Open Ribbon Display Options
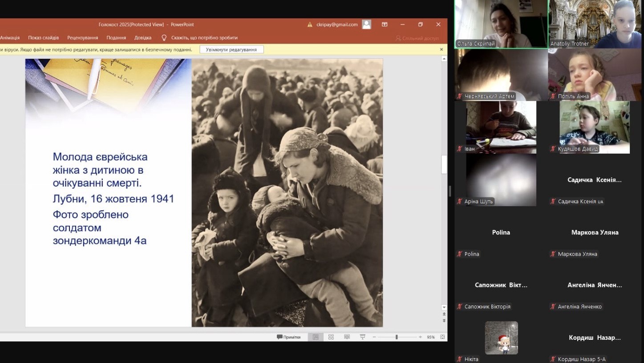This screenshot has height=363, width=644. click(385, 24)
